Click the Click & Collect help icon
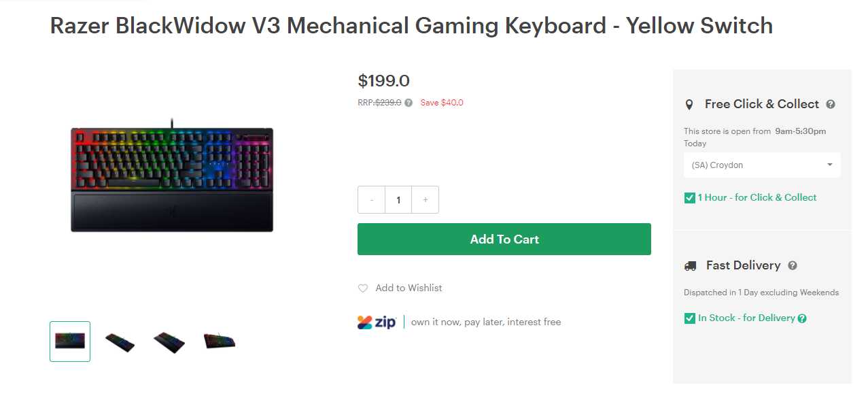Viewport: 868px width, 398px height. pos(831,105)
